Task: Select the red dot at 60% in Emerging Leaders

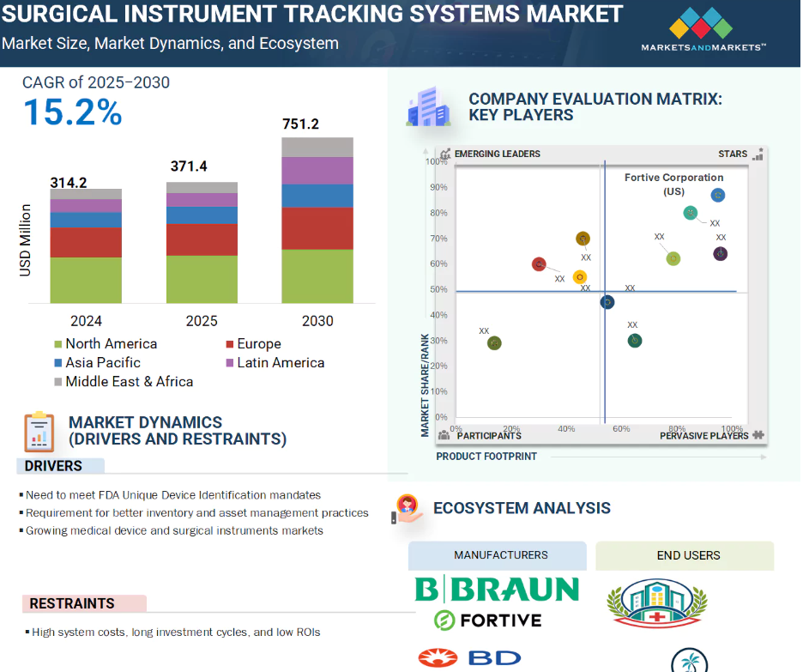Action: (x=539, y=264)
